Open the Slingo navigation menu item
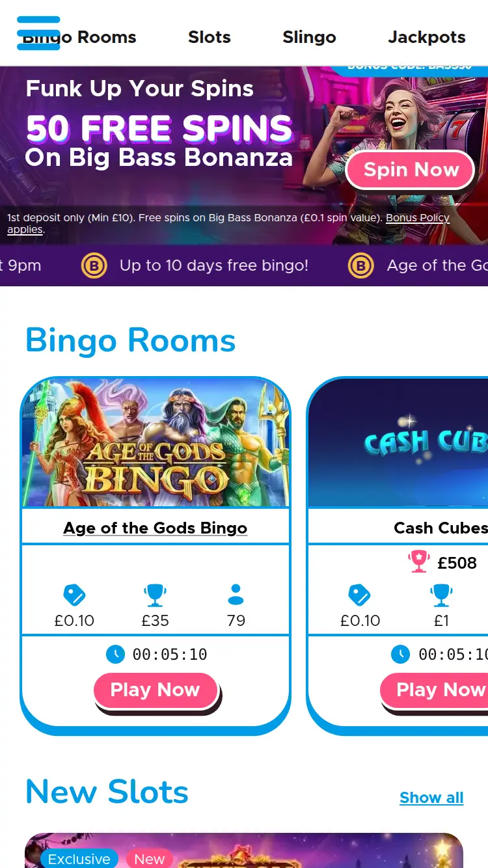Image resolution: width=488 pixels, height=868 pixels. 309,37
